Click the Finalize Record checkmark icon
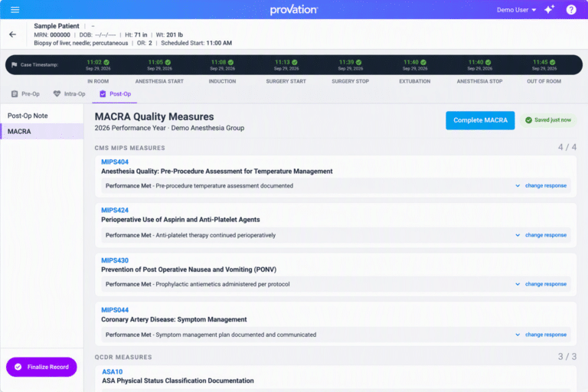 [x=18, y=367]
